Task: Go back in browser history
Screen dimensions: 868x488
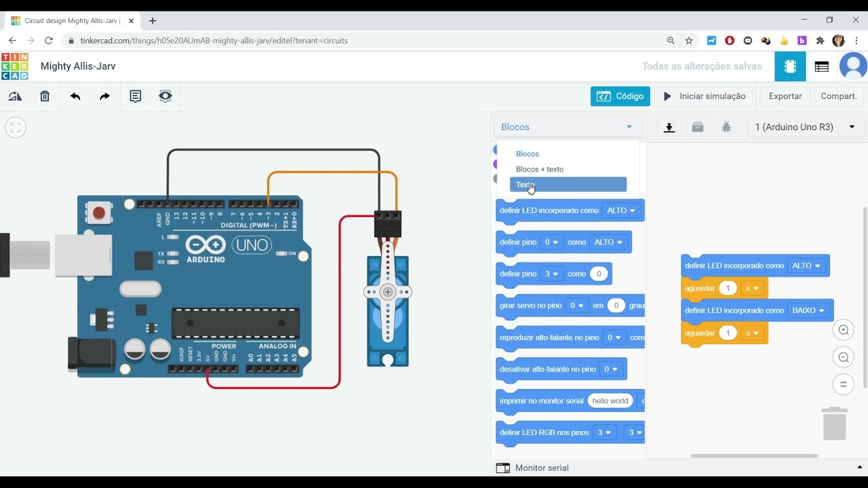Action: pos(12,41)
